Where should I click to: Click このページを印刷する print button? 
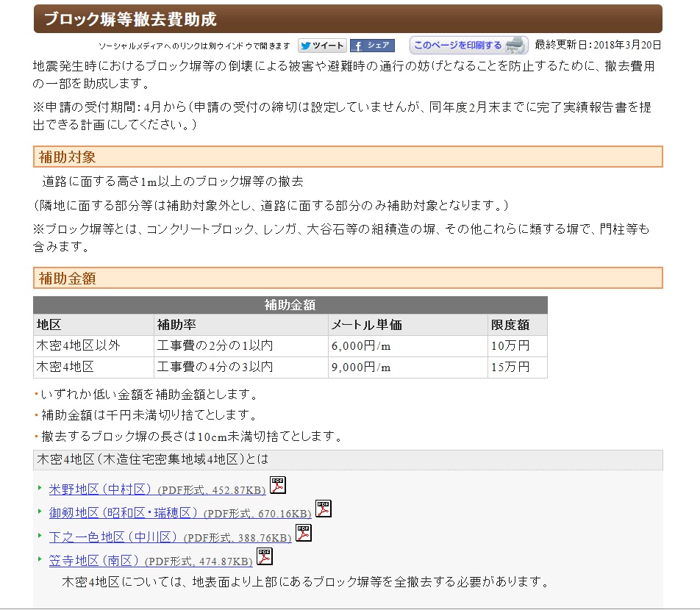pos(469,45)
